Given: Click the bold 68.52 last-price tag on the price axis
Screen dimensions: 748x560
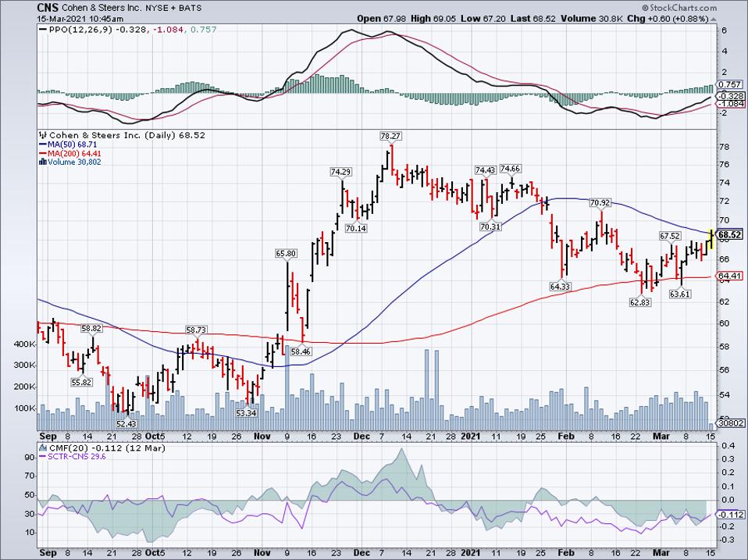Looking at the screenshot, I should 730,234.
